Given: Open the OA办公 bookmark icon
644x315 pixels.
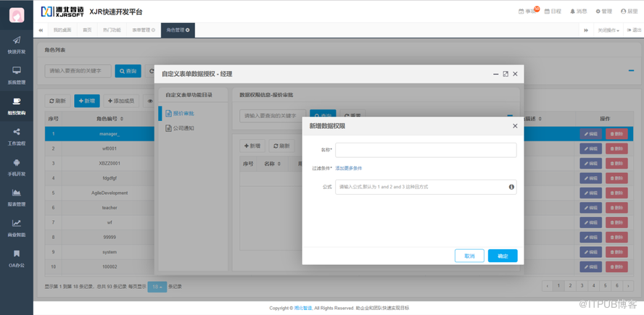Looking at the screenshot, I should point(16,253).
